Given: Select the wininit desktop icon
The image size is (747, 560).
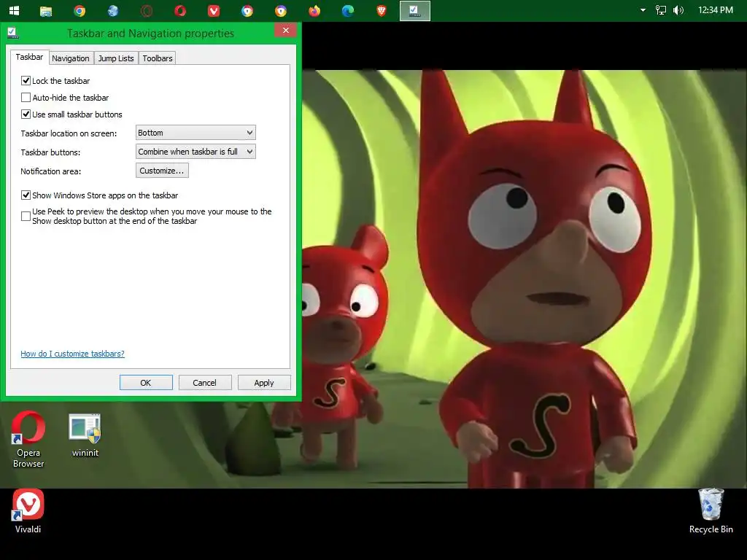Looking at the screenshot, I should [x=85, y=436].
